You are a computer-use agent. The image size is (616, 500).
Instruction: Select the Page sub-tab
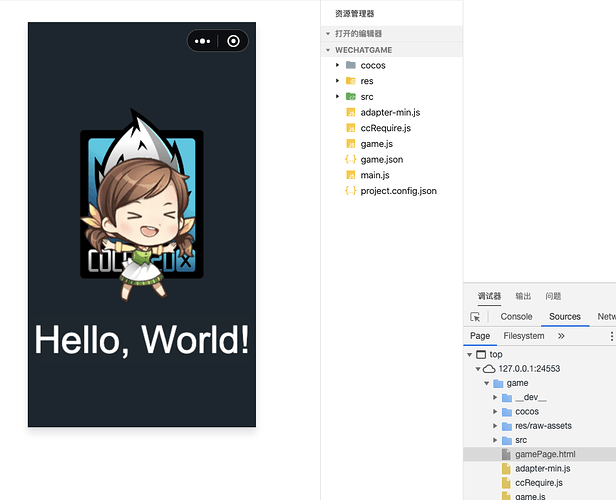[480, 336]
